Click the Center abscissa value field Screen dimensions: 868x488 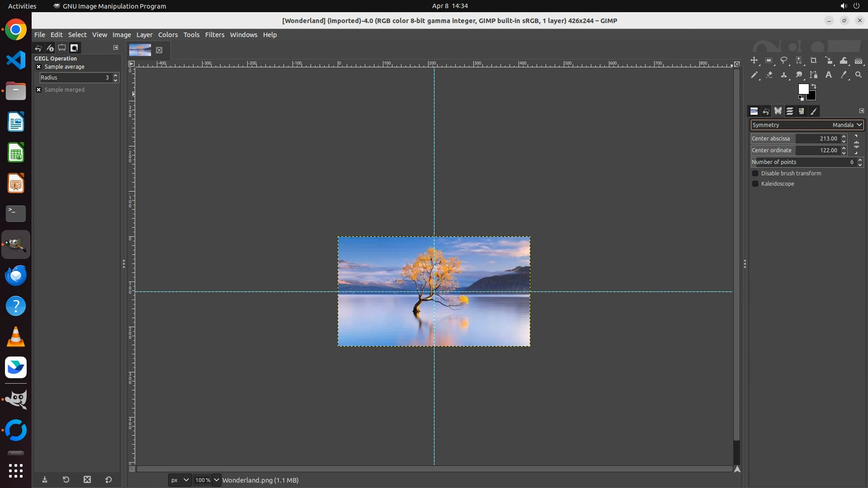(818, 139)
